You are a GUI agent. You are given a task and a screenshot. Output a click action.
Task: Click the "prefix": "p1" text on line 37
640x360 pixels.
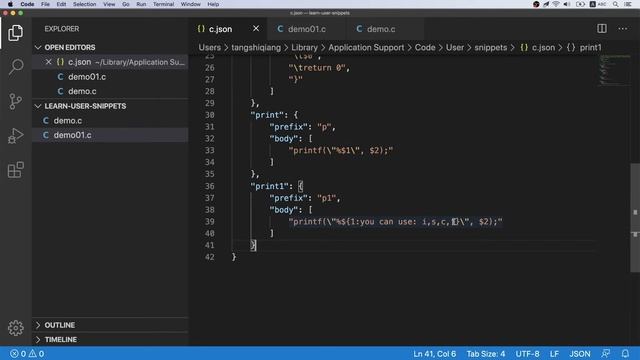(x=304, y=198)
